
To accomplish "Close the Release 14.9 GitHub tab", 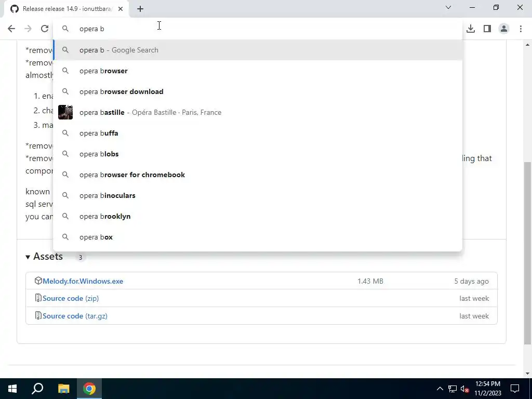I will click(121, 9).
